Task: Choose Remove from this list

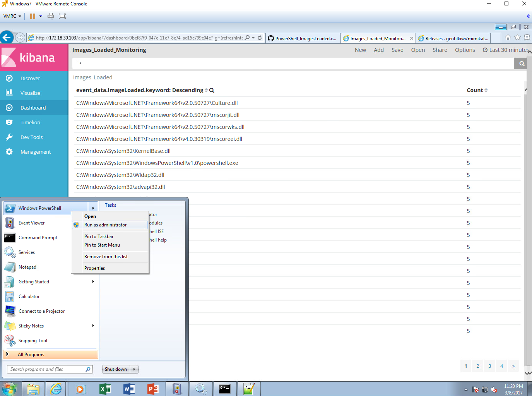Action: 110,257
